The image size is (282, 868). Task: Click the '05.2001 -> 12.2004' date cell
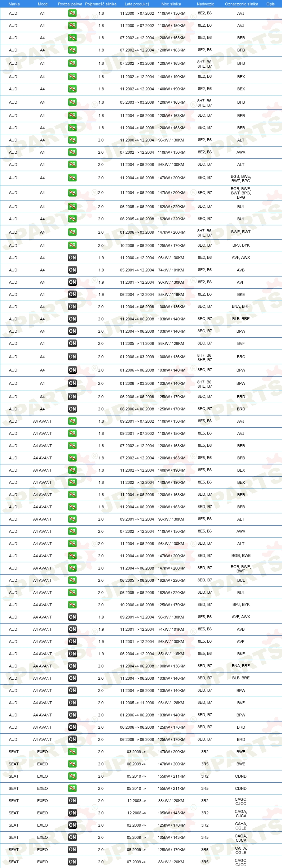137,270
